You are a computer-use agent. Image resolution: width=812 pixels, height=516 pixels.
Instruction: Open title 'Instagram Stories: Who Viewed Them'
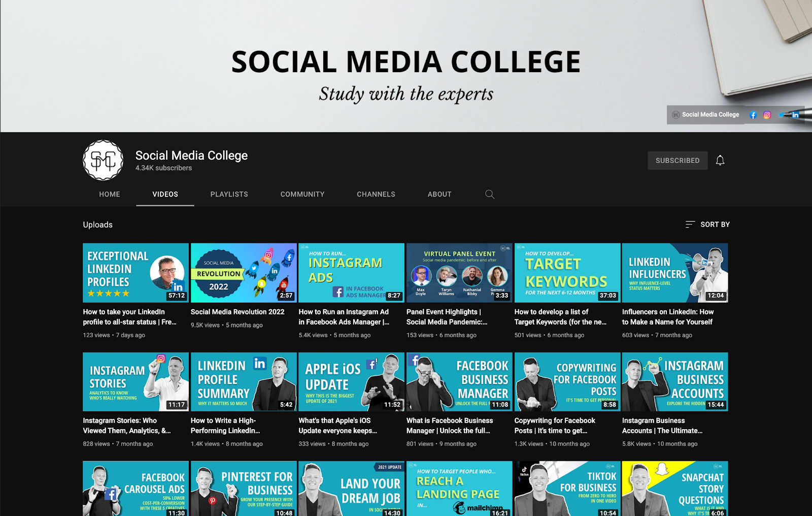pos(127,426)
